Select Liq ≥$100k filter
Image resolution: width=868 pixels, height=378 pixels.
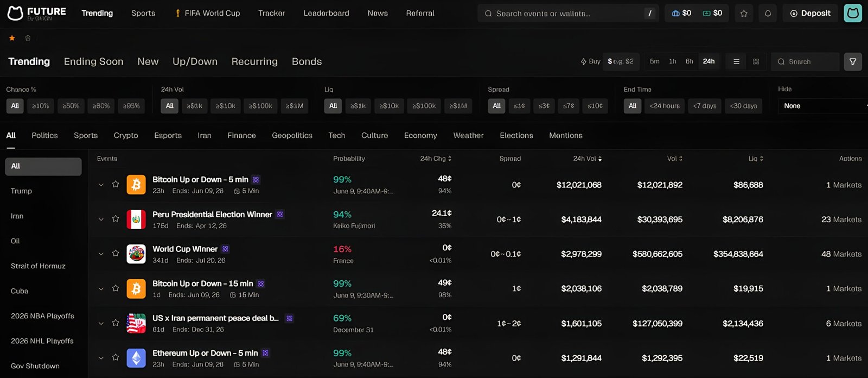424,106
